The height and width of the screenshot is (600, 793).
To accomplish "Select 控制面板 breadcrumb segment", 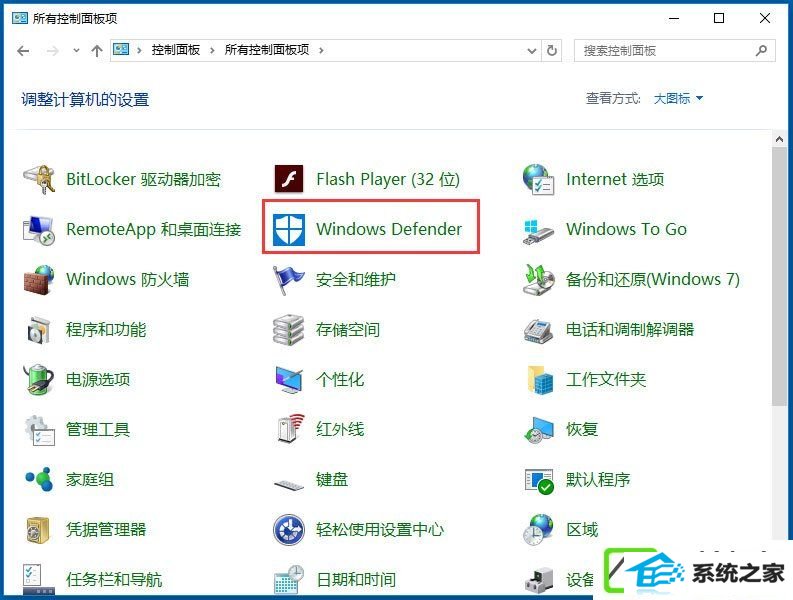I will point(176,50).
